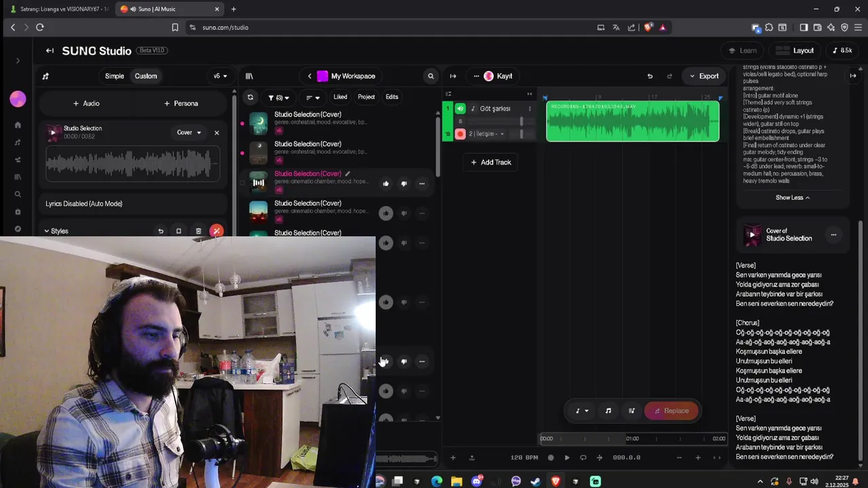Image resolution: width=868 pixels, height=488 pixels.
Task: Click the purple profile avatar in sidebar
Action: [x=18, y=99]
